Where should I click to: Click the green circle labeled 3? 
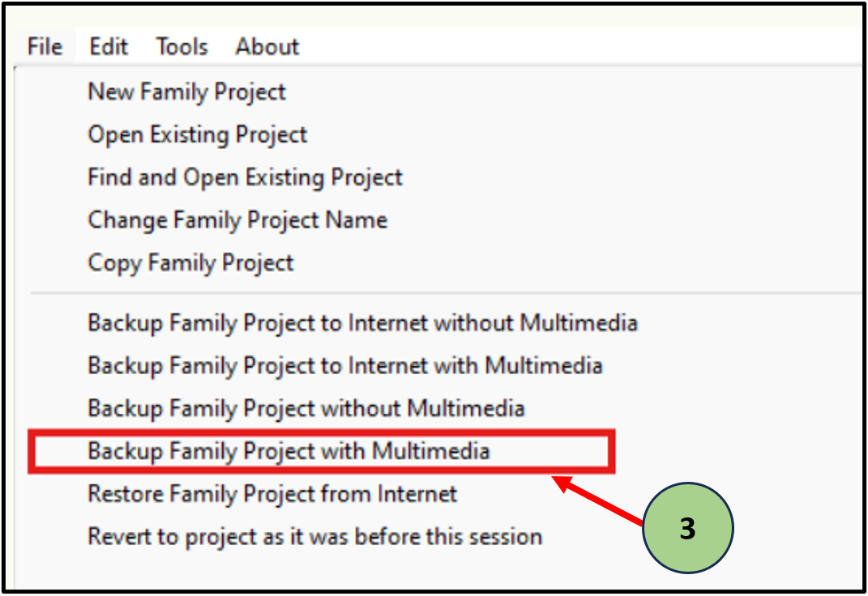point(687,529)
